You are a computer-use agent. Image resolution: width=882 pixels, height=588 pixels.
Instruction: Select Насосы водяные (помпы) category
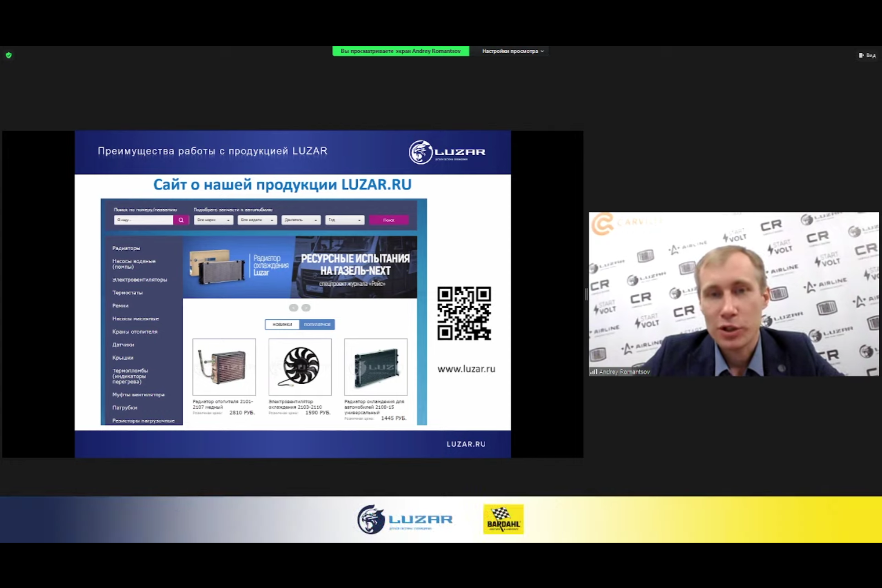(134, 264)
